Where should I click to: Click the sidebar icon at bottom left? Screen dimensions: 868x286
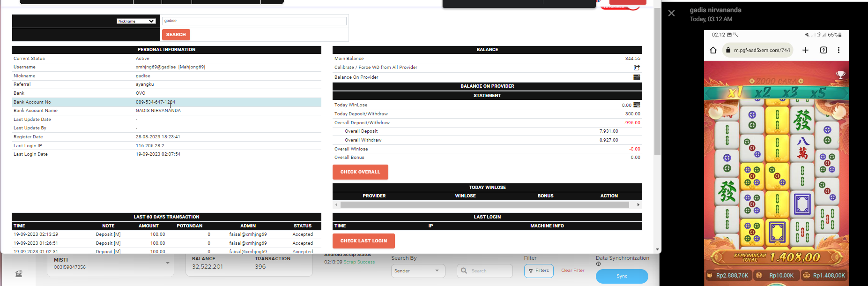19,274
